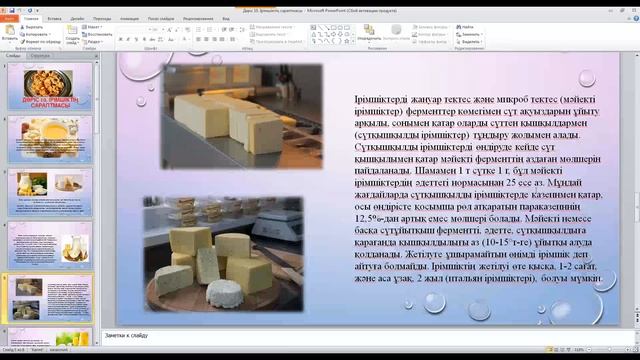Toggle italic formatting
The height and width of the screenshot is (360, 640).
coord(129,40)
